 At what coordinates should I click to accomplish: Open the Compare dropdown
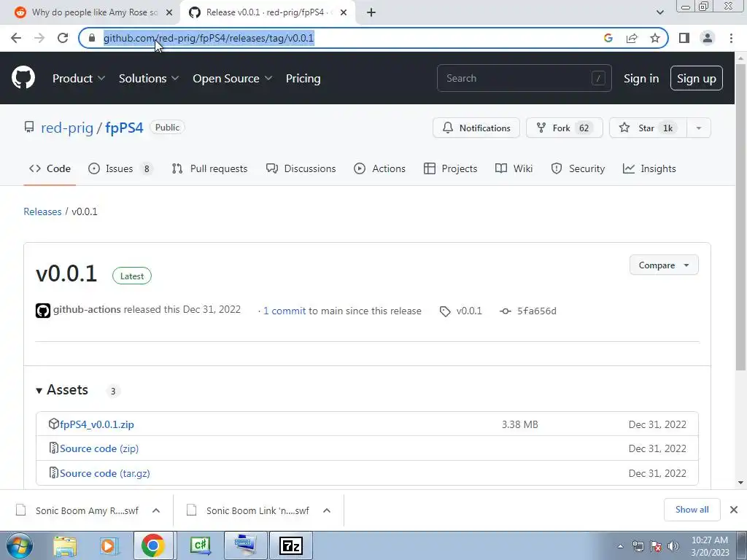664,265
